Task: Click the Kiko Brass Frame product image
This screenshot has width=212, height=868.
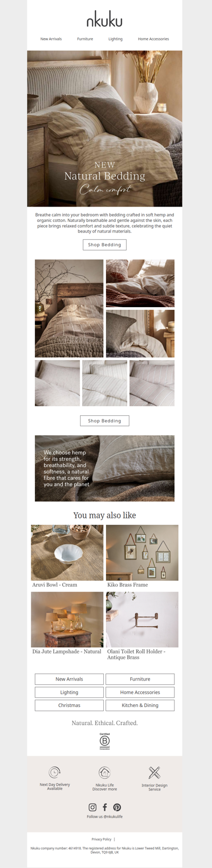Action: click(142, 553)
